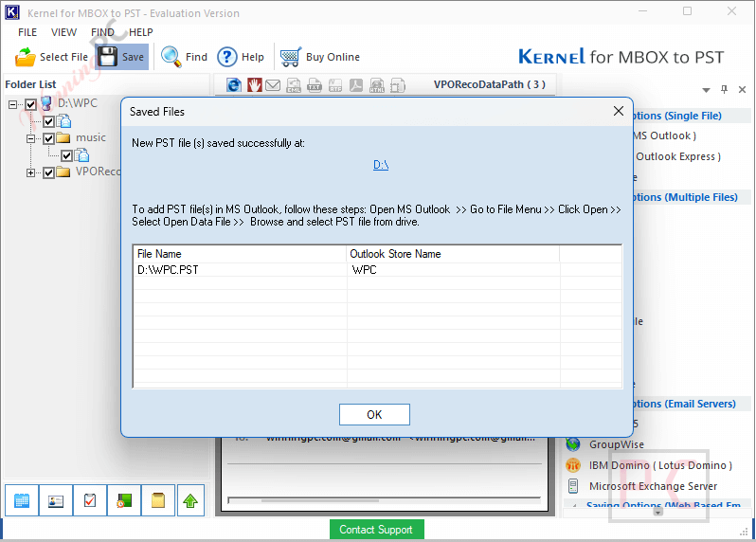This screenshot has height=542, width=756.
Task: Toggle the VPOReco folder checkbox
Action: tap(48, 172)
